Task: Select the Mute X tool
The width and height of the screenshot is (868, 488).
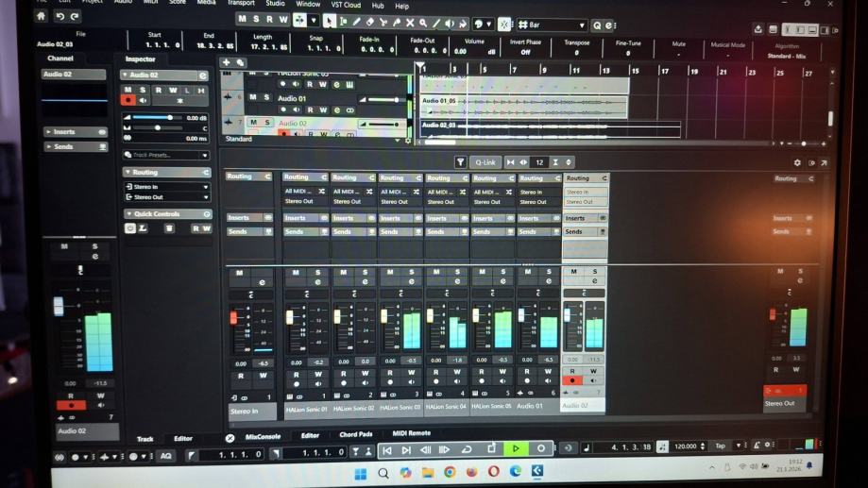Action: 410,23
